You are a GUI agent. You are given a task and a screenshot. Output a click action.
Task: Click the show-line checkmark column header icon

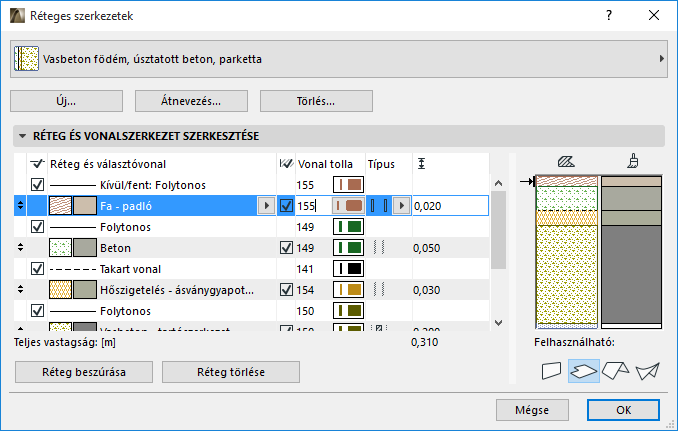coord(37,164)
